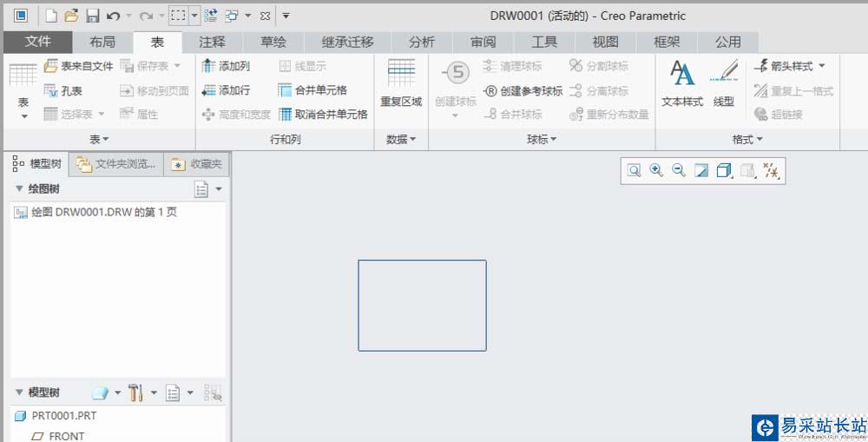Viewport: 868px width, 442px height.
Task: Click the Refit magnifier icon in graphics toolbar
Action: 634,170
